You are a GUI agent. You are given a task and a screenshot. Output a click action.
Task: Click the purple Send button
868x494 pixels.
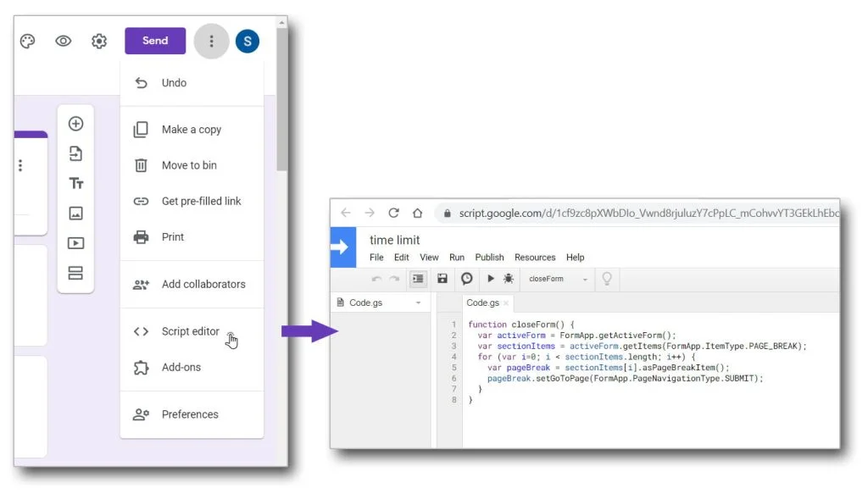click(155, 41)
